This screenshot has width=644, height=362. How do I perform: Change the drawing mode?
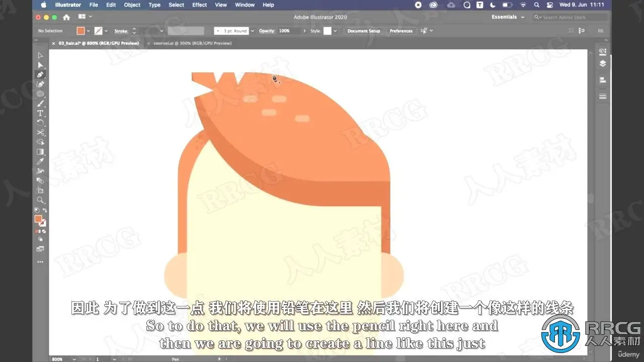[x=40, y=239]
